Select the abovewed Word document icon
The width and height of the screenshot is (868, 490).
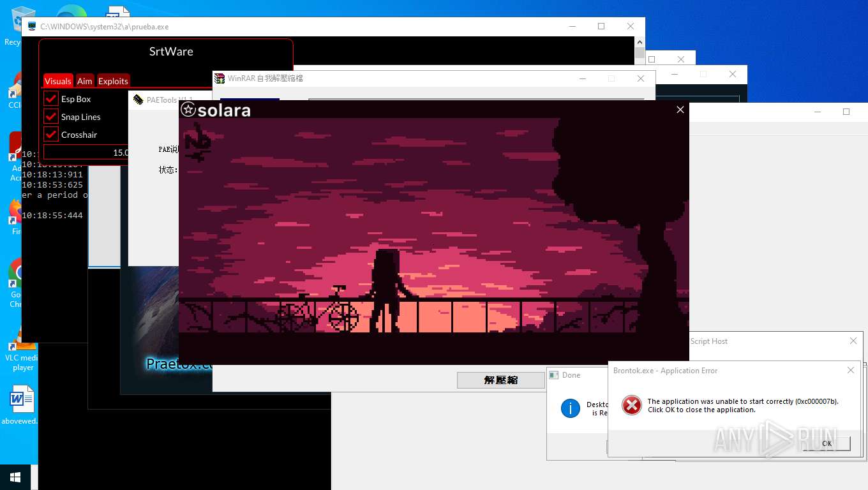point(21,405)
